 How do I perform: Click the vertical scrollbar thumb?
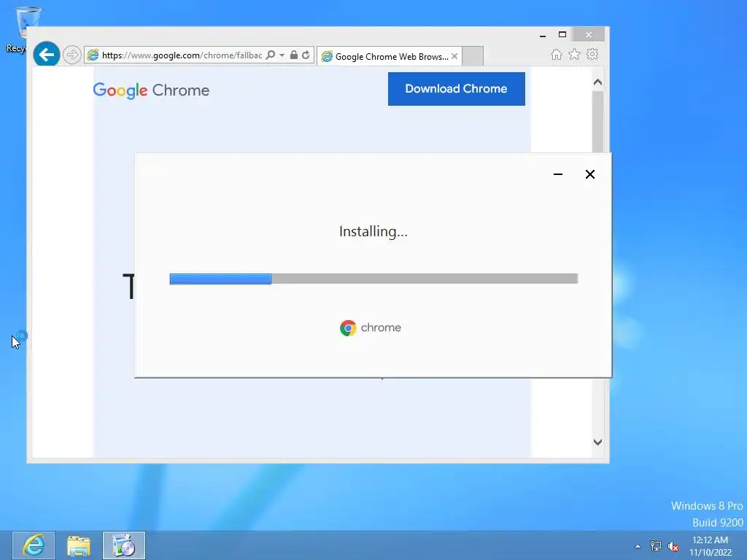[598, 122]
